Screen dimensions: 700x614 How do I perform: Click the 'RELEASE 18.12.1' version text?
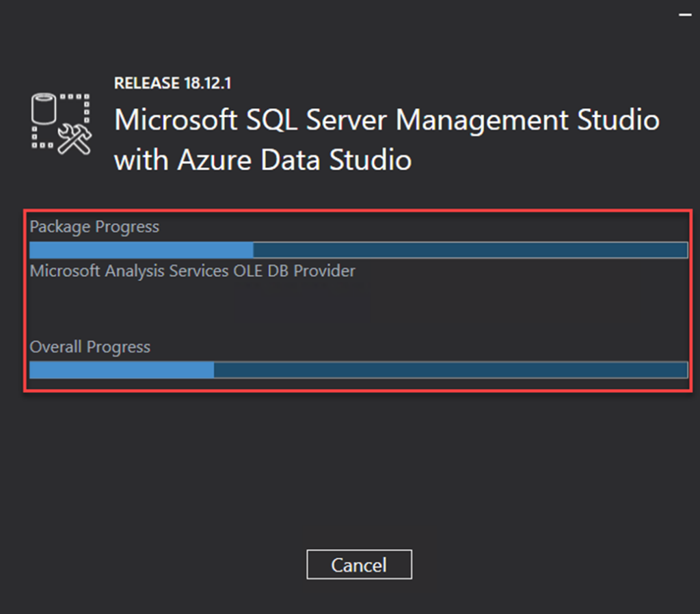(172, 83)
